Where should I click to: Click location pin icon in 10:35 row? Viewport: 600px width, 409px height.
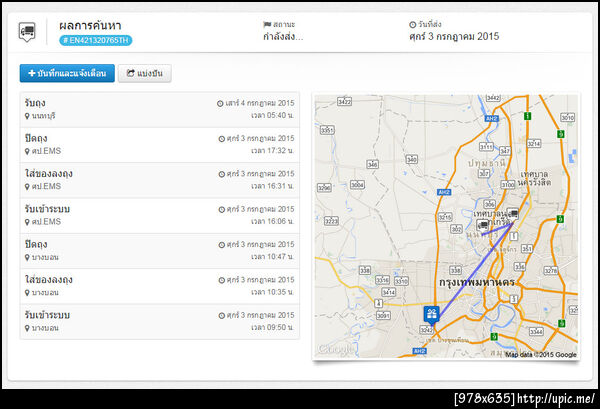(x=27, y=293)
